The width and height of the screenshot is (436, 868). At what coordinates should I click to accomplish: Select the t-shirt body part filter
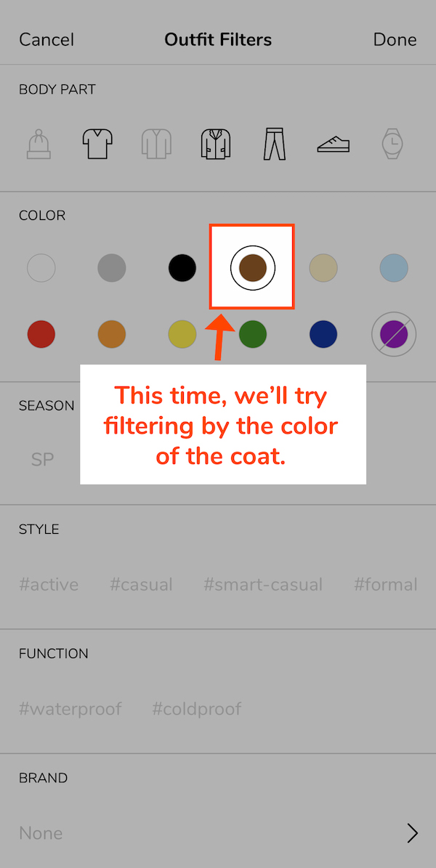[97, 143]
